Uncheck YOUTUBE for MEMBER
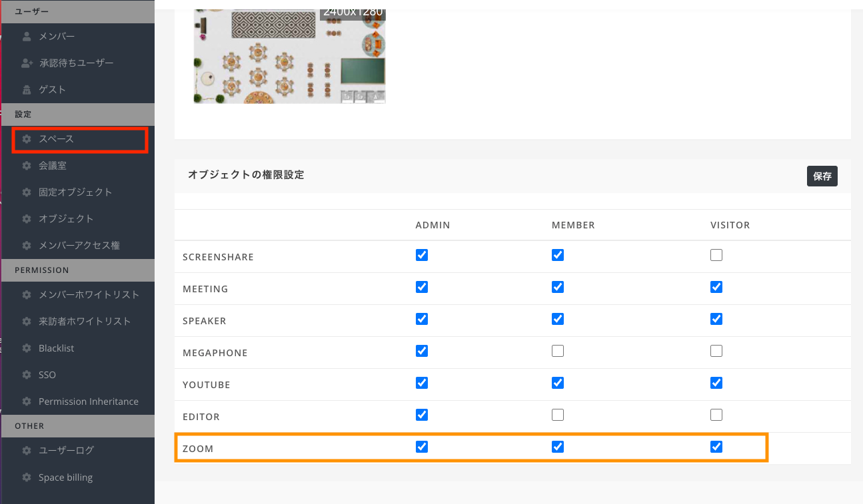The width and height of the screenshot is (863, 504). (x=558, y=383)
